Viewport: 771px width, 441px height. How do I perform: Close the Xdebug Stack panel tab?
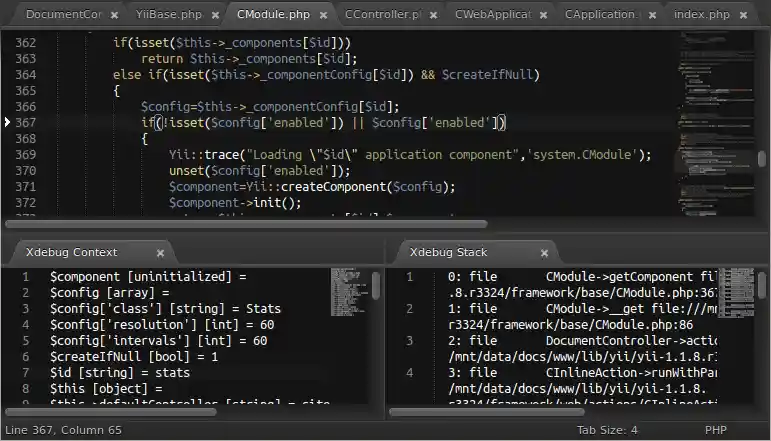click(x=544, y=253)
